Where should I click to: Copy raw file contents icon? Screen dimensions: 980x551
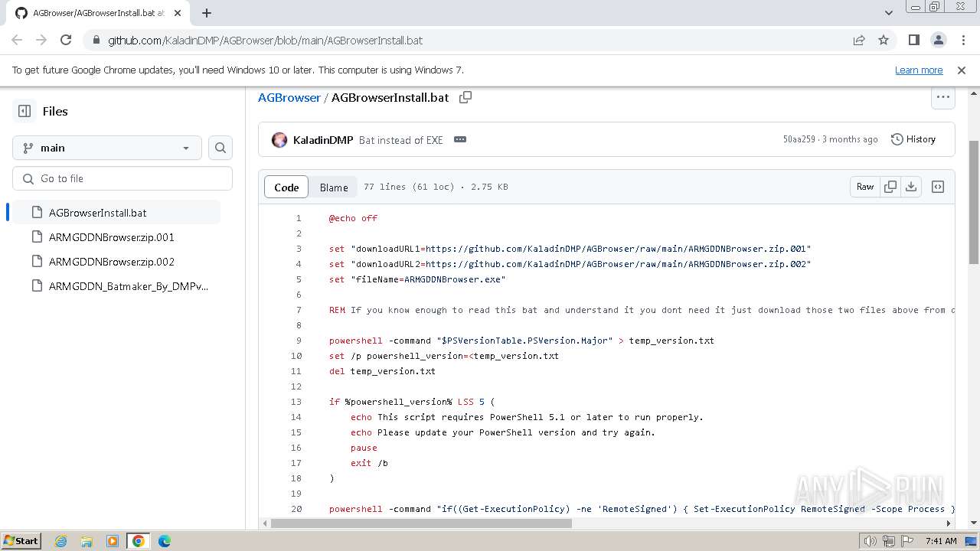[x=890, y=187]
